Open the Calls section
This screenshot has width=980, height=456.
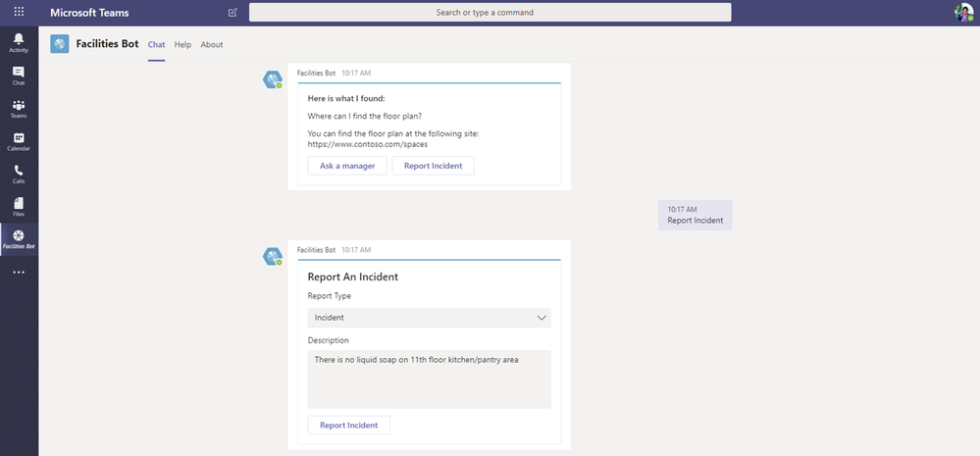(x=19, y=175)
